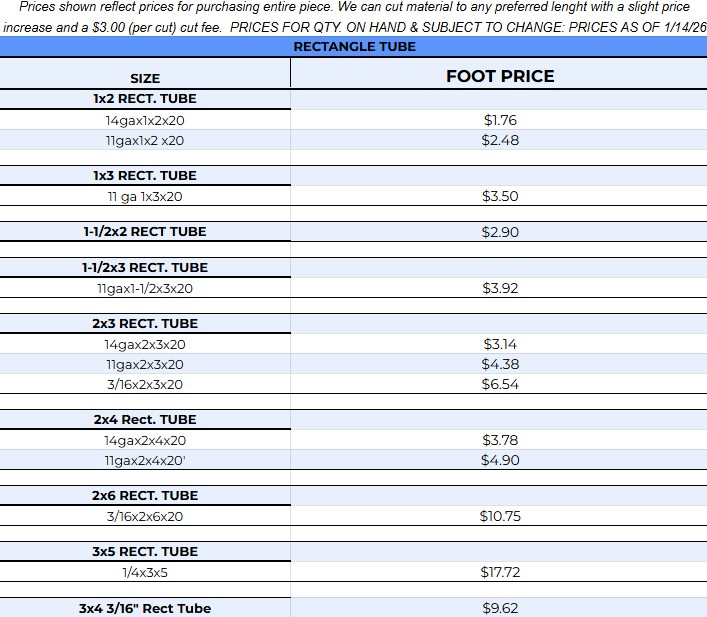The image size is (707, 617).
Task: Click the 2x4 Rect. TUBE heading cell
Action: click(145, 420)
